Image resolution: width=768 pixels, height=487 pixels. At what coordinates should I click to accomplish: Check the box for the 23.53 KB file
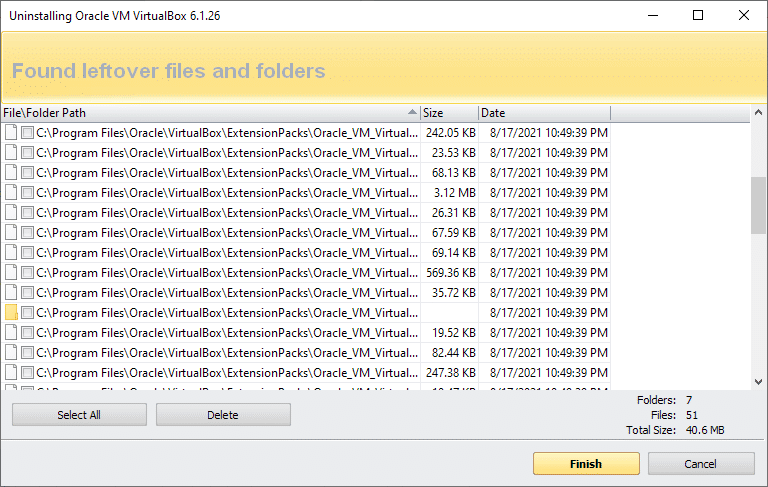point(27,152)
